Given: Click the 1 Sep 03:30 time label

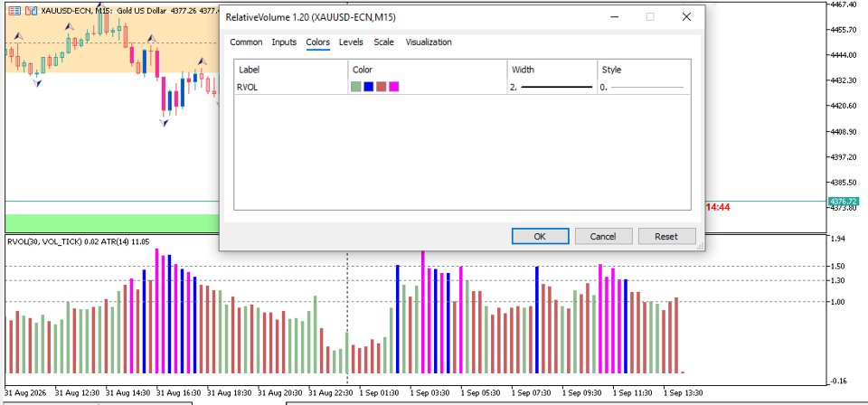Looking at the screenshot, I should [x=430, y=393].
